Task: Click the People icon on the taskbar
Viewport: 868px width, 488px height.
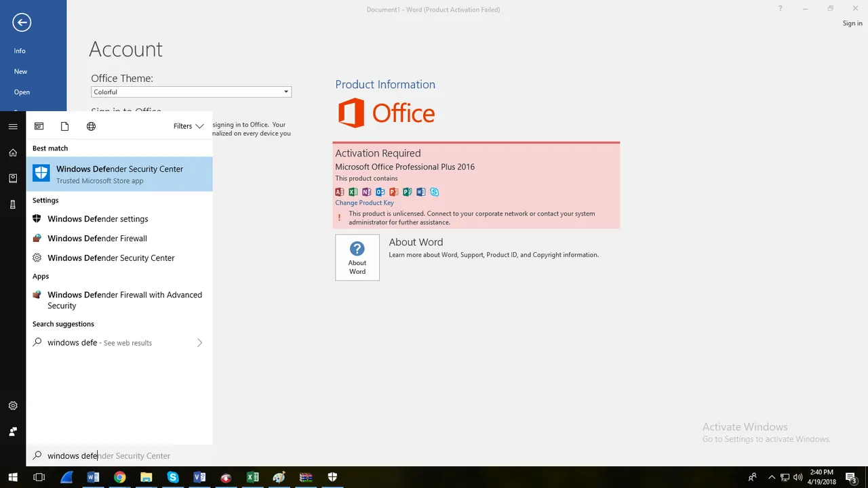Action: tap(752, 477)
